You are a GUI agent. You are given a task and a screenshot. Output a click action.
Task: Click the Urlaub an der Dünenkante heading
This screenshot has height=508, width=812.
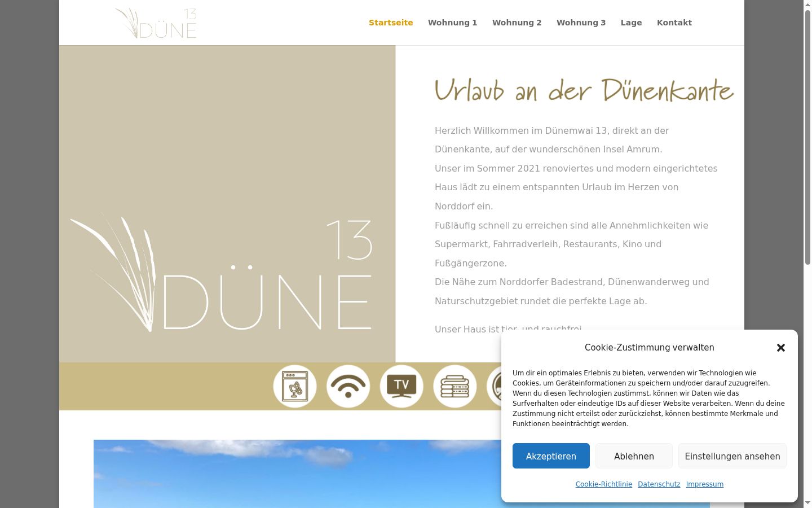[584, 90]
